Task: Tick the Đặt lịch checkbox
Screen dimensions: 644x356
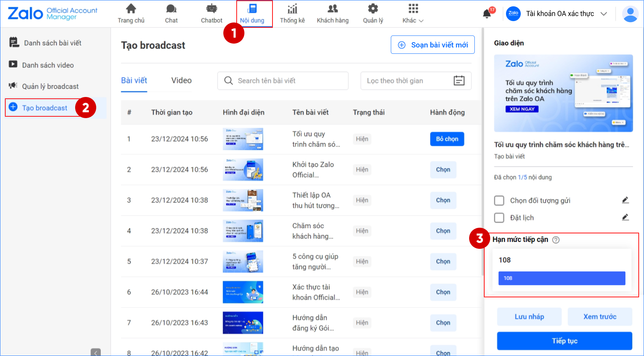Action: click(x=499, y=218)
